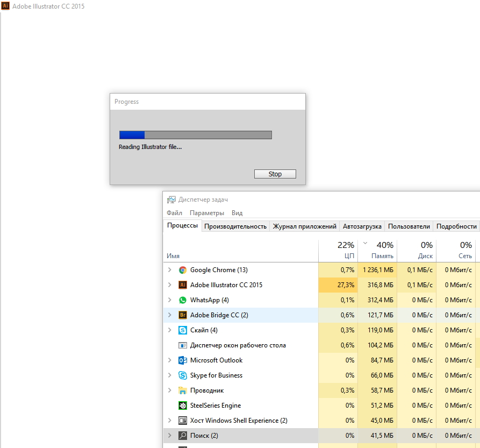This screenshot has height=448, width=480.
Task: Select the Диспетчер окон рабочего стола icon
Action: point(183,345)
